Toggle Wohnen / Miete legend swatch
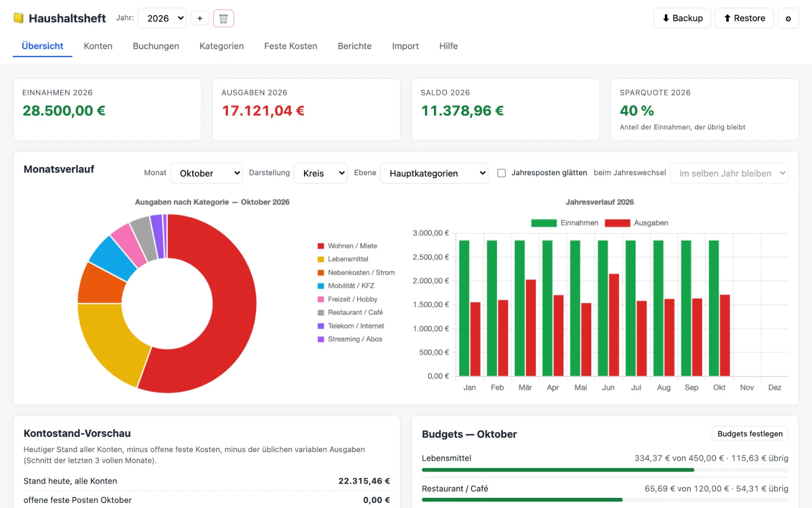Screen dimensions: 812x508 tap(321, 246)
